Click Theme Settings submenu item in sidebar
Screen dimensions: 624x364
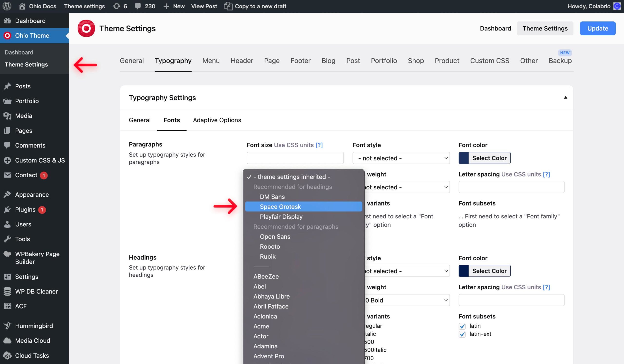click(26, 65)
